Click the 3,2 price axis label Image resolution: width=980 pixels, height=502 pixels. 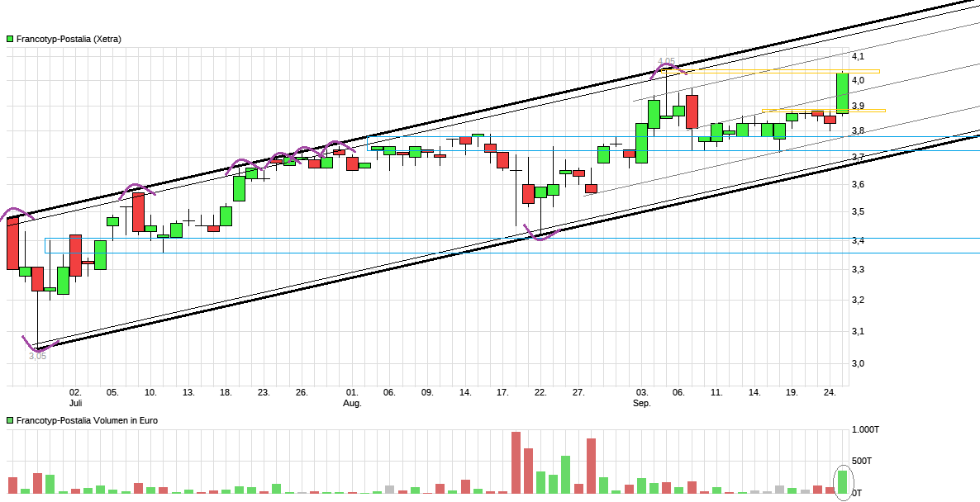click(859, 300)
